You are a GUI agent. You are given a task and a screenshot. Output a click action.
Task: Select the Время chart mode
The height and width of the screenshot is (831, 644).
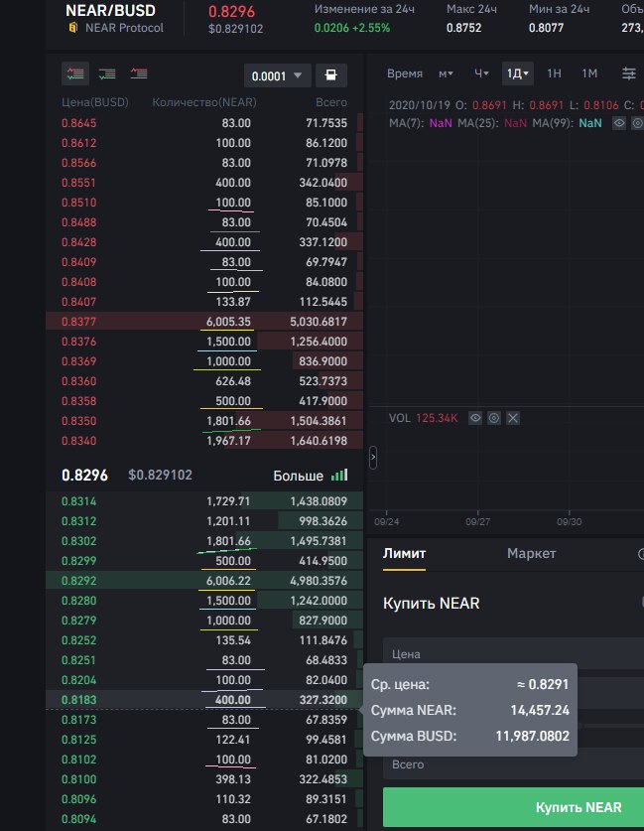pyautogui.click(x=405, y=73)
